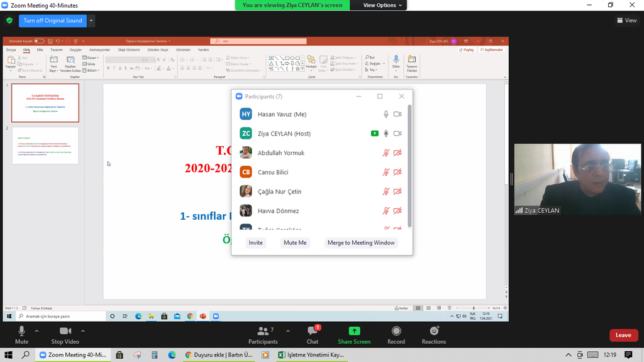Click the Participants panel scrollbar
The height and width of the screenshot is (362, 644).
409,165
